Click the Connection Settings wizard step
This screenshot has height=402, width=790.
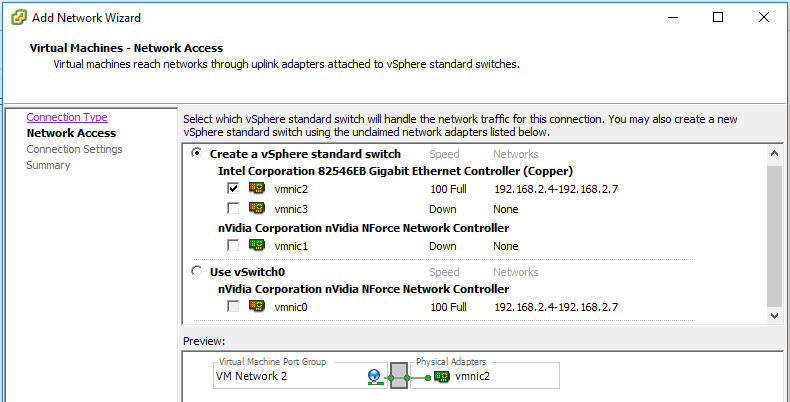click(x=74, y=149)
